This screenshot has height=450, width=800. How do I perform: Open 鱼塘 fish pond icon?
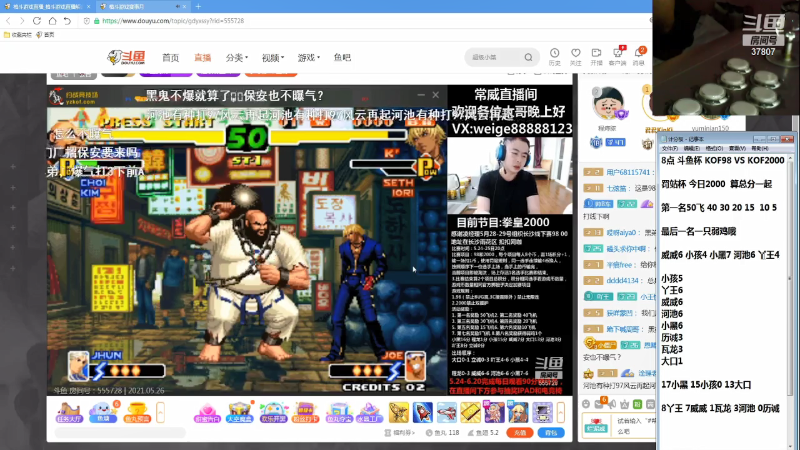tap(103, 413)
